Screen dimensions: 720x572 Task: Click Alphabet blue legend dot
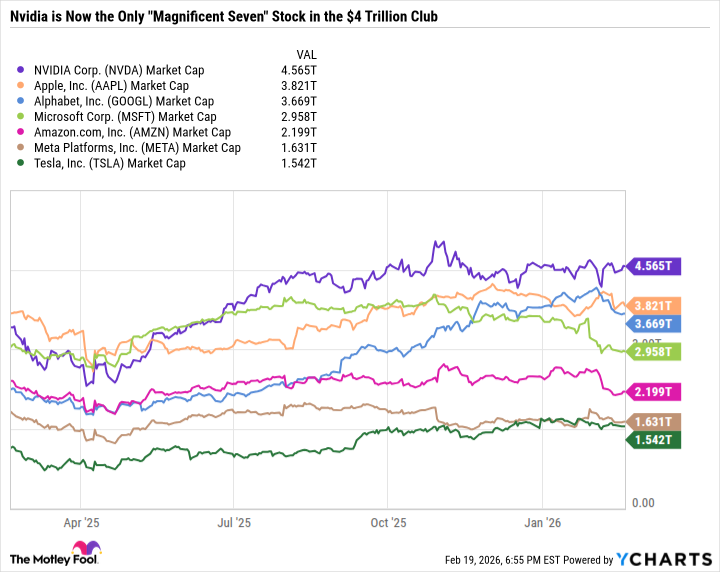(21, 101)
